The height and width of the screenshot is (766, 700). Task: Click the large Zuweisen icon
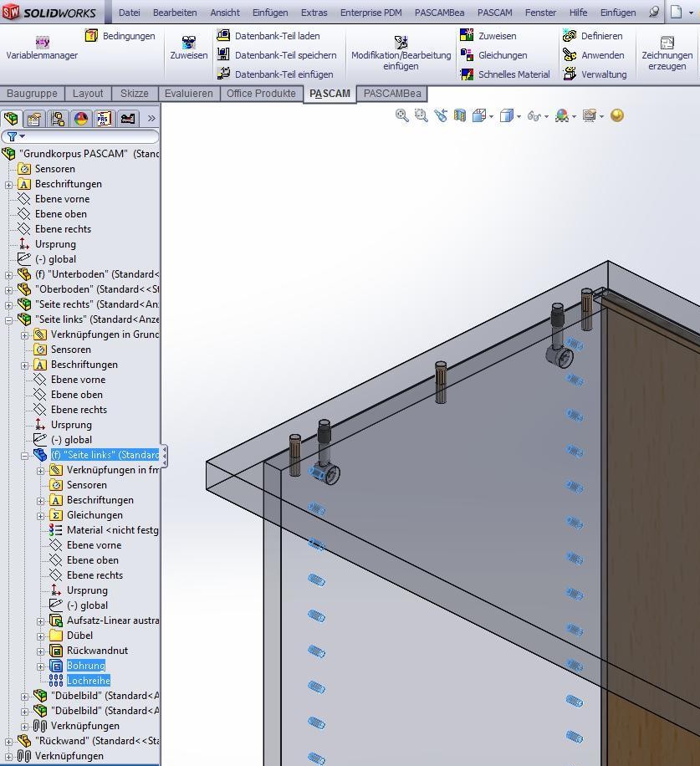click(x=189, y=48)
